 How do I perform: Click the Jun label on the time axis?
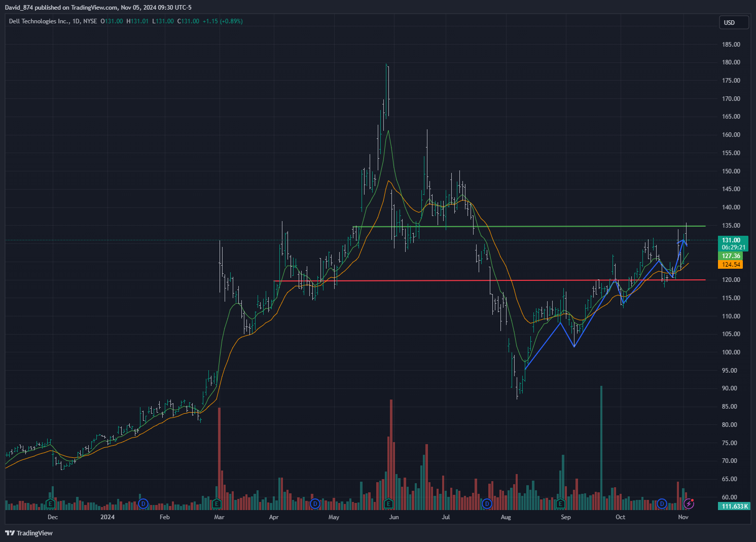pos(394,517)
